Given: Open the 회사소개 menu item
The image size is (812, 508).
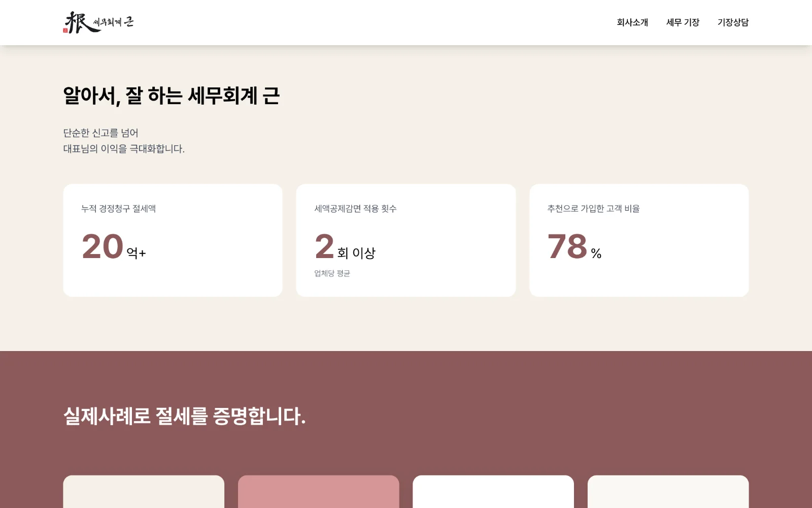Looking at the screenshot, I should click(632, 22).
